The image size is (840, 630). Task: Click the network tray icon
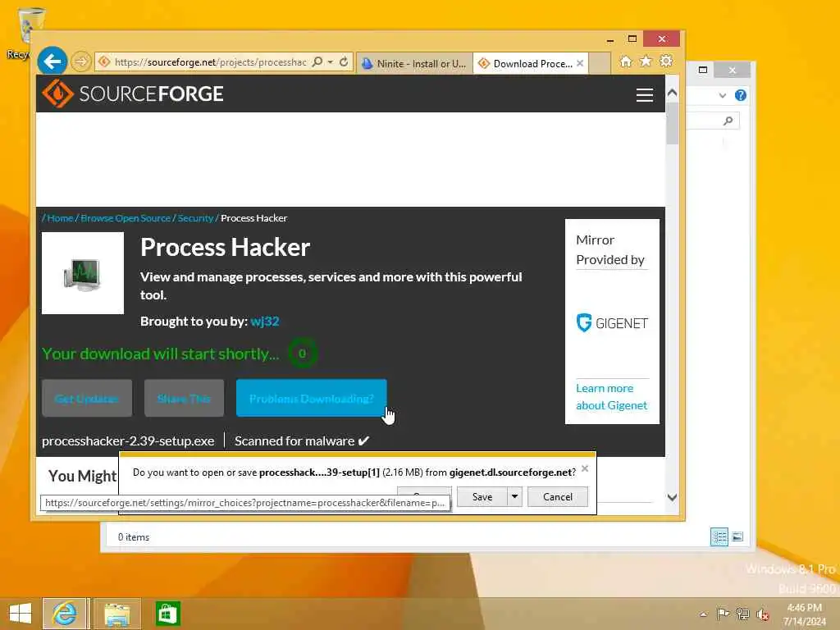click(742, 614)
